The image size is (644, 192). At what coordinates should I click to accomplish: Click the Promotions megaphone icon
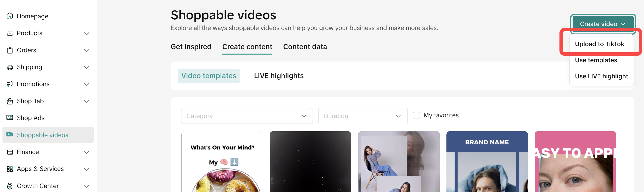pyautogui.click(x=10, y=84)
